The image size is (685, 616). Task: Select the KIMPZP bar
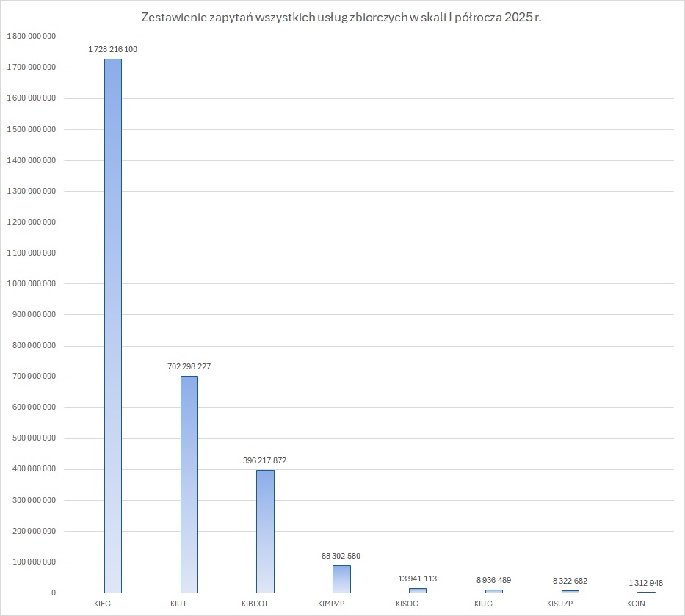pos(341,579)
